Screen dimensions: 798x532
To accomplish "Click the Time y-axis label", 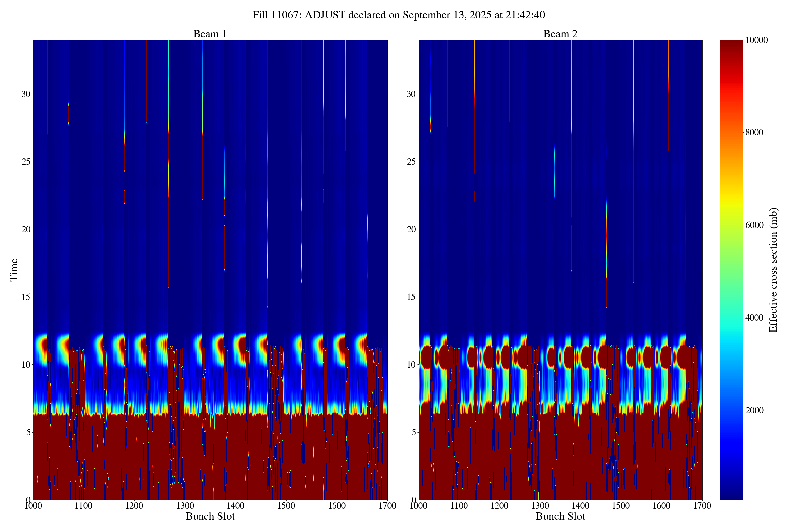I will [x=14, y=270].
